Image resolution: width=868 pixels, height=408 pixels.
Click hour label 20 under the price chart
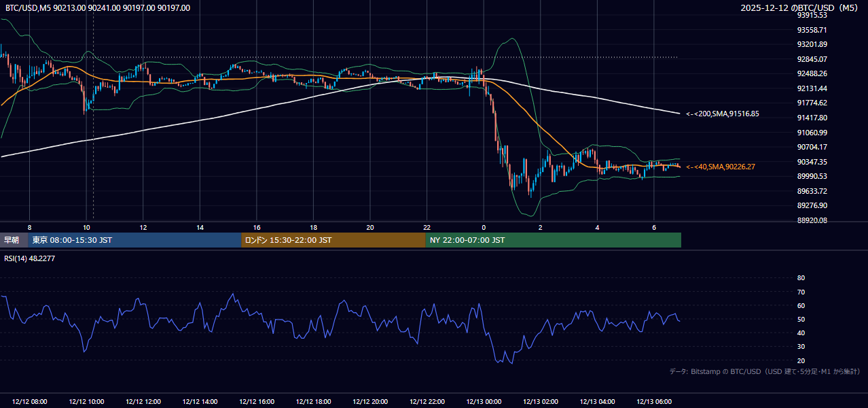tap(370, 227)
